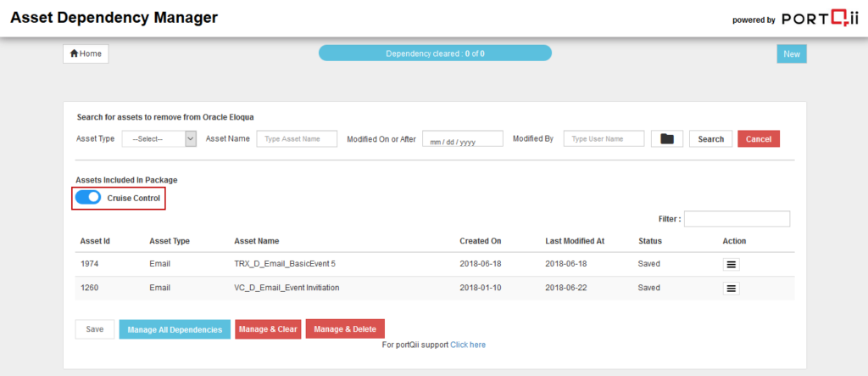The width and height of the screenshot is (868, 376).
Task: Open action menu for VC_D_Email_Event Invitiation
Action: pyautogui.click(x=732, y=289)
